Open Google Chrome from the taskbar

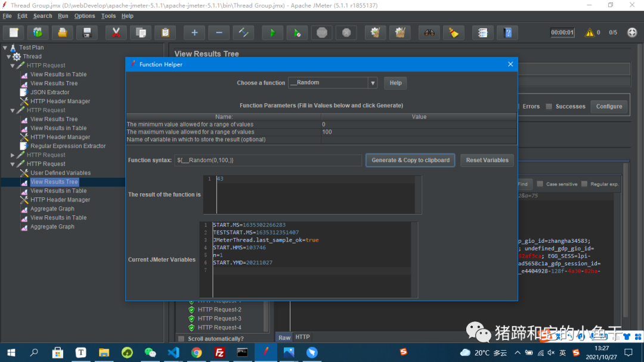196,352
